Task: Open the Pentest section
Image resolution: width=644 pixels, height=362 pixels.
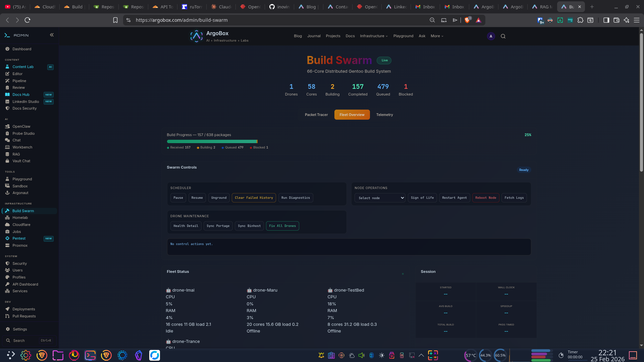Action: coord(18,238)
